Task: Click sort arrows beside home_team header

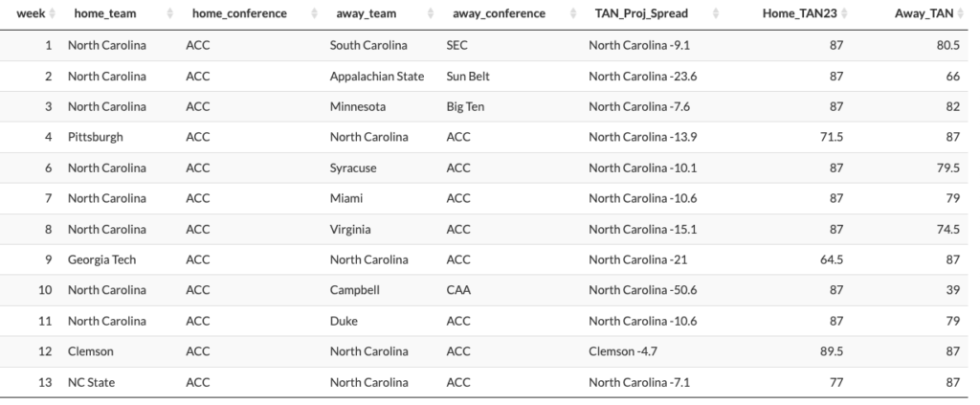Action: [170, 13]
